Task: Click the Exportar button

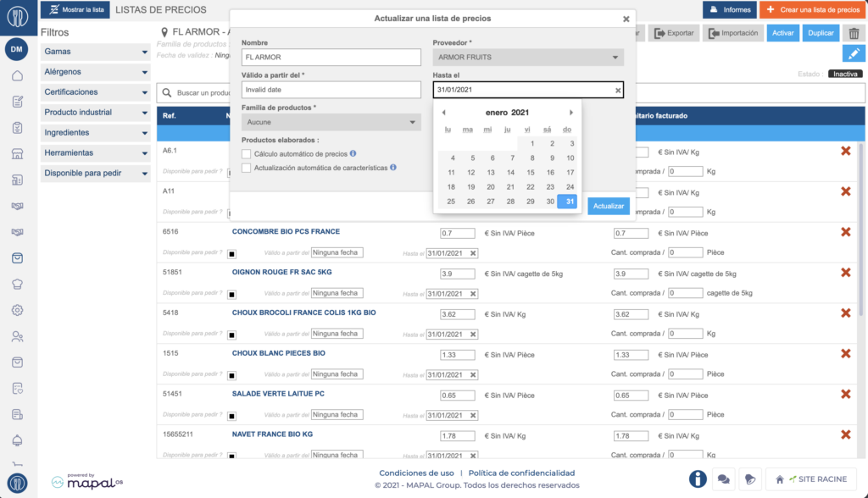Action: coord(674,33)
